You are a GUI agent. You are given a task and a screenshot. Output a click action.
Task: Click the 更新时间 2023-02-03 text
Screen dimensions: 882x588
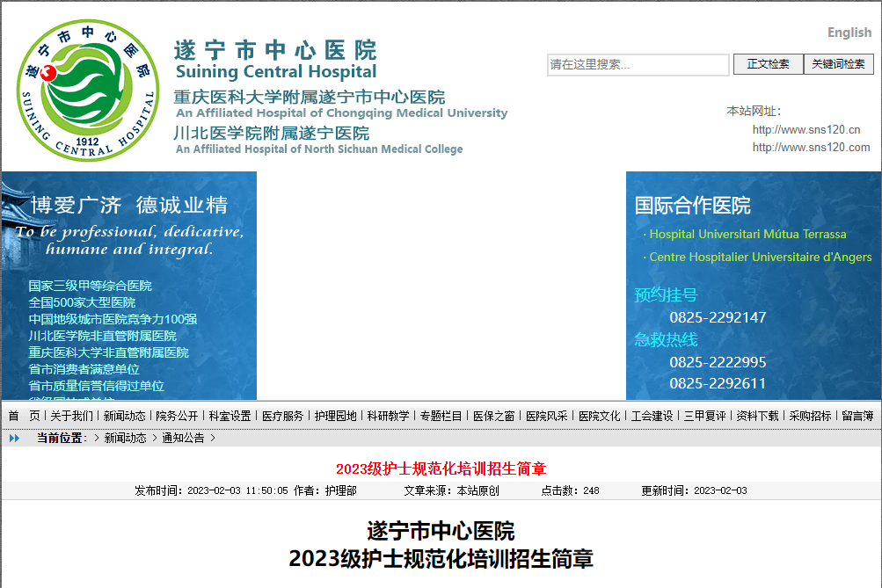click(695, 490)
